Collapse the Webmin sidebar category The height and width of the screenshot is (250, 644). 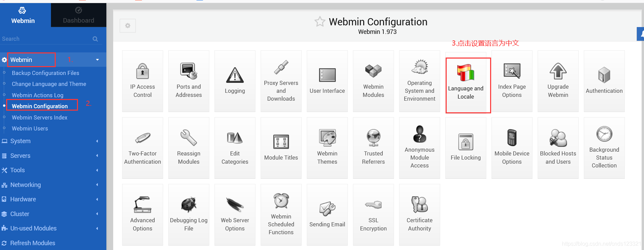click(x=53, y=60)
